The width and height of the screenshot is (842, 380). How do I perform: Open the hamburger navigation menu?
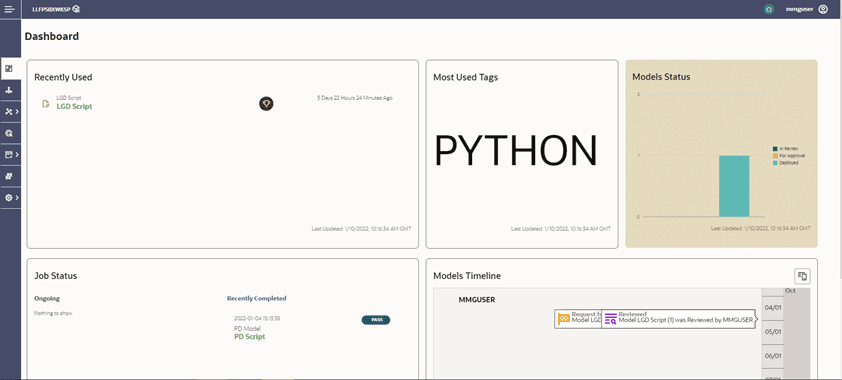point(9,9)
